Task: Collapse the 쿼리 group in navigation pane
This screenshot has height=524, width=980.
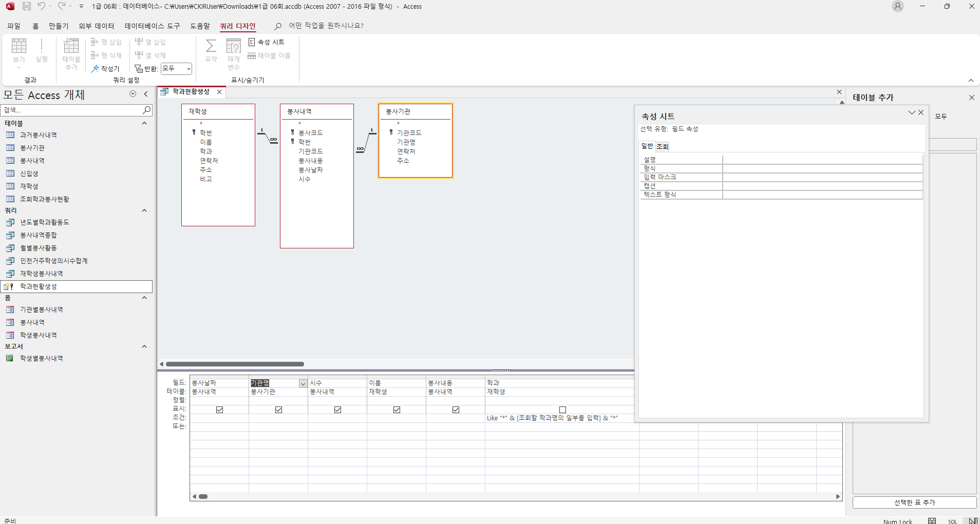Action: point(144,210)
